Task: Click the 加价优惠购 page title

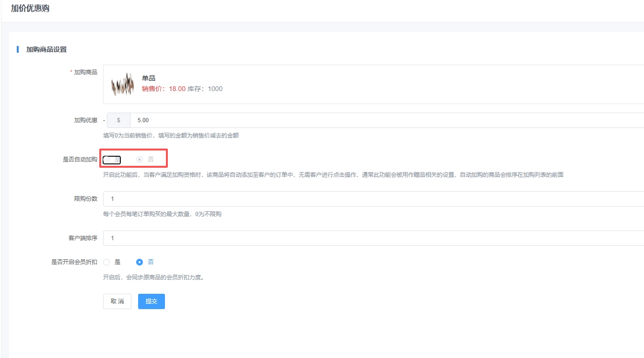Action: (x=30, y=9)
